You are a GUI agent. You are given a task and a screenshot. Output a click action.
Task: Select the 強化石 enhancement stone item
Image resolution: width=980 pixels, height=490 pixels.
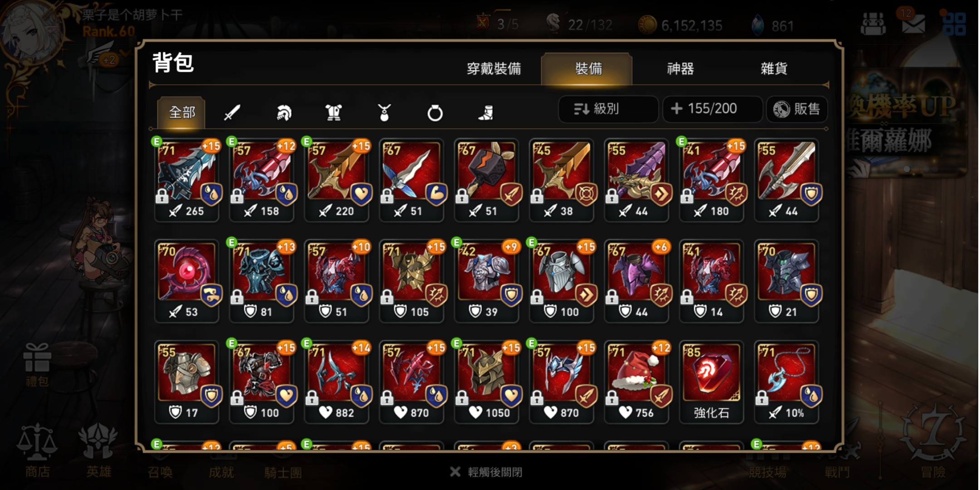[711, 382]
